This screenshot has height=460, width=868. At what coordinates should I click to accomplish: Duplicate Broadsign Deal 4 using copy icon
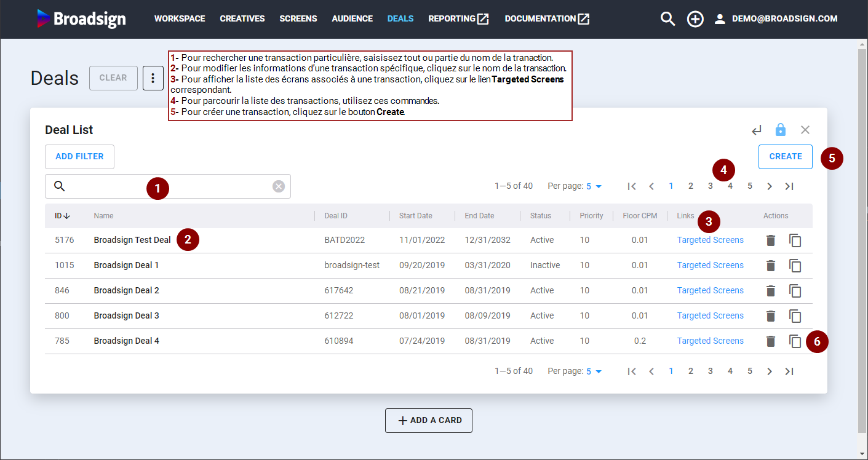[x=795, y=341]
